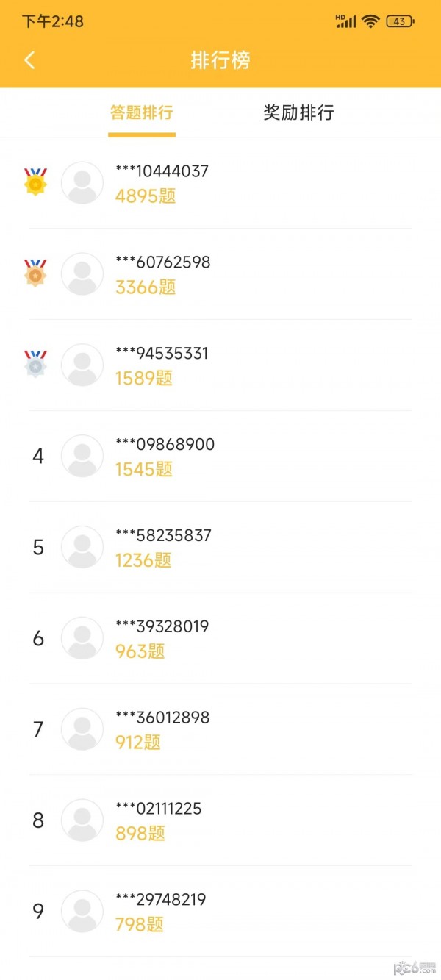Open avatar of user ***09868900

tap(82, 456)
